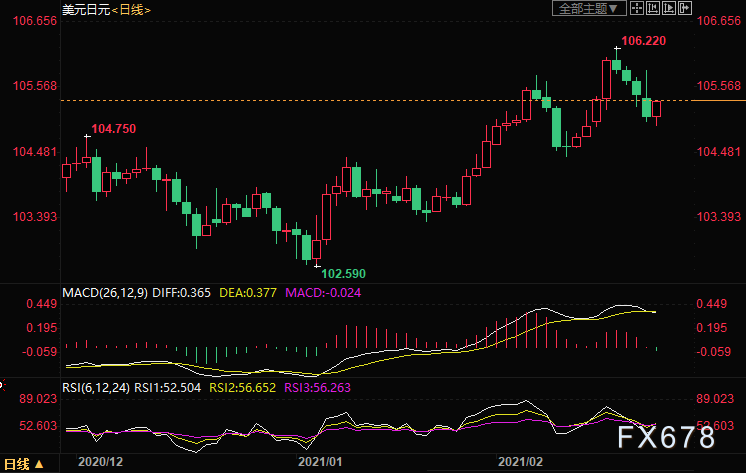The width and height of the screenshot is (746, 473).
Task: Click the small red icon at left edge
Action: point(2,384)
